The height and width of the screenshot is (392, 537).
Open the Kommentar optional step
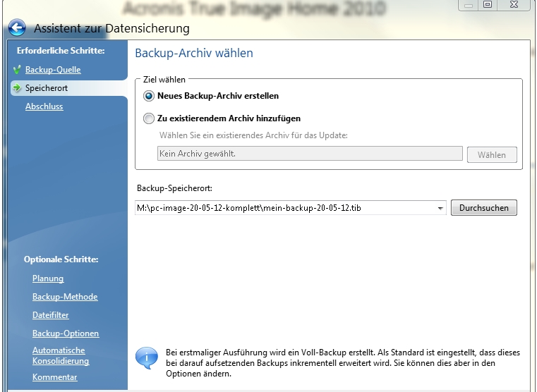click(55, 377)
